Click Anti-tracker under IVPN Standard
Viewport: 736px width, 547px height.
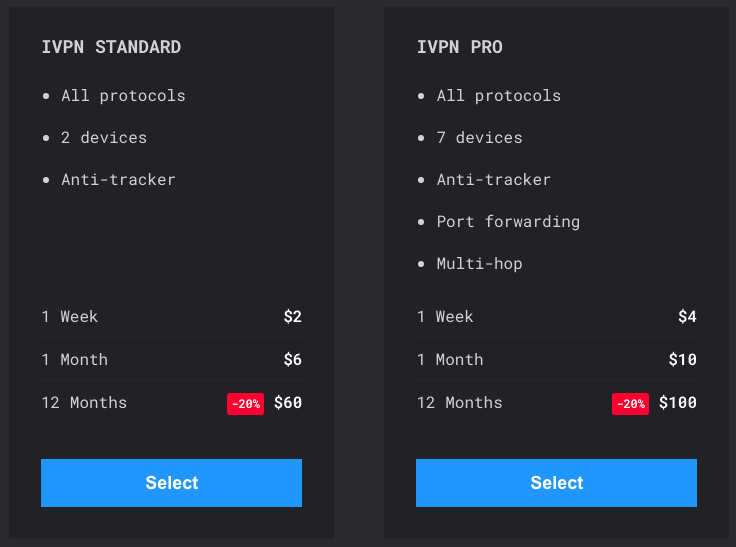(118, 179)
